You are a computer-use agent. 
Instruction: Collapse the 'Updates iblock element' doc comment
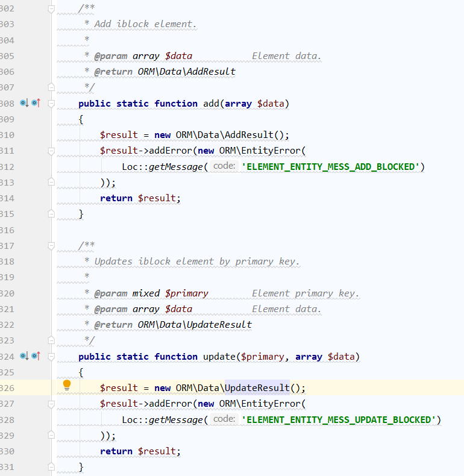tap(51, 246)
